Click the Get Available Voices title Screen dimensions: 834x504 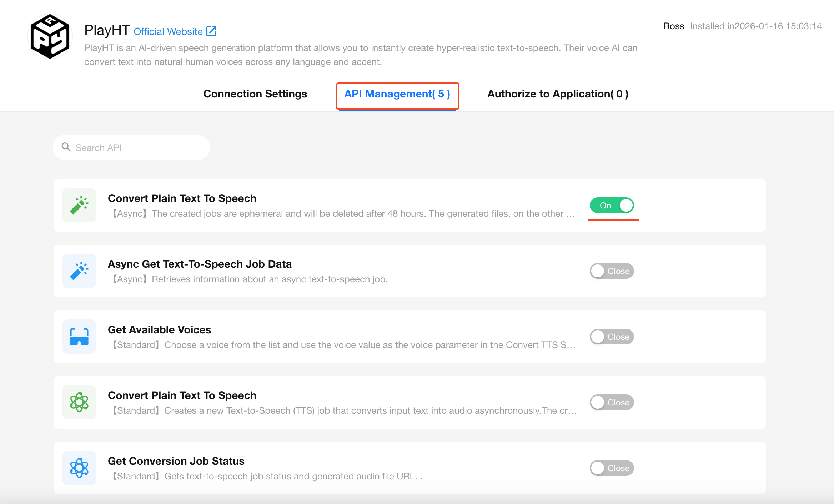(159, 329)
